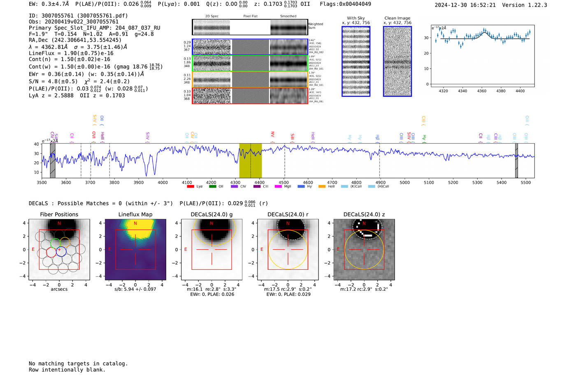The height and width of the screenshot is (392, 576).
Task: Click the red fiber circle in Fiber Positions
Action: 51,252
